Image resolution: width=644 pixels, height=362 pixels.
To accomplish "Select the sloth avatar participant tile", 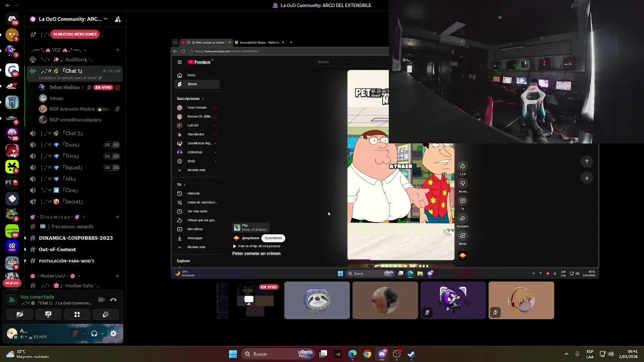I will coord(317,300).
